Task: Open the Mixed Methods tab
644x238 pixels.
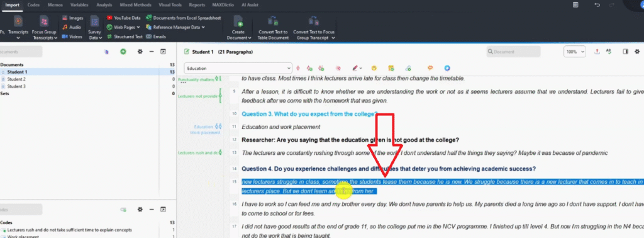Action: [136, 5]
